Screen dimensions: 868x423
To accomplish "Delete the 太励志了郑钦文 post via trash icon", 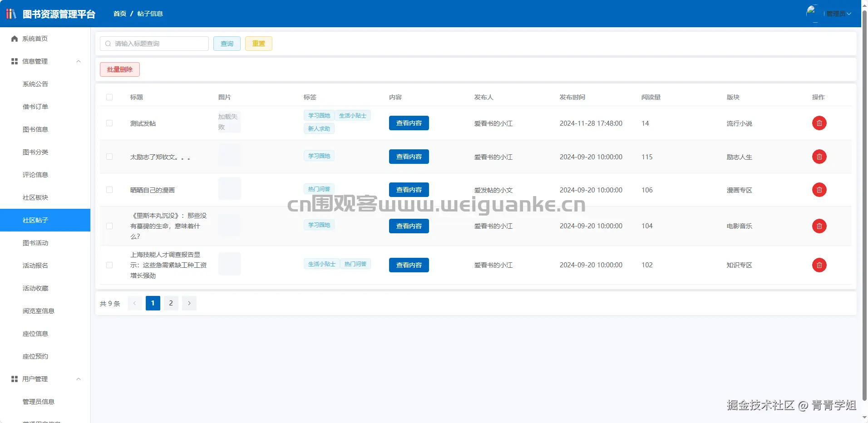I will 819,157.
